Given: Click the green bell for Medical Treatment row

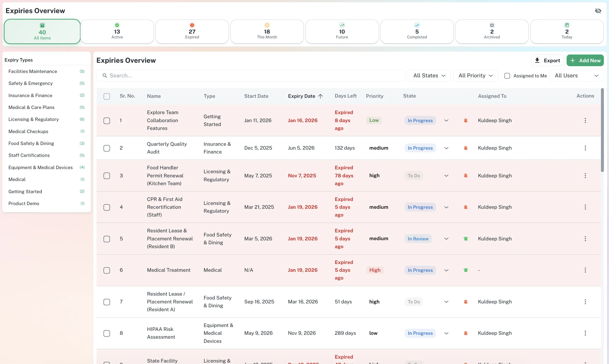Looking at the screenshot, I should [466, 270].
